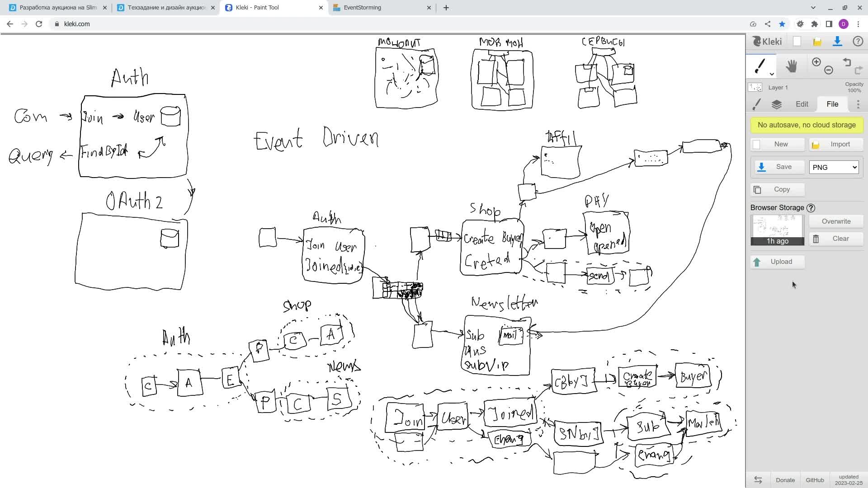The height and width of the screenshot is (488, 868).
Task: Open the three-dot more options menu
Action: click(858, 104)
